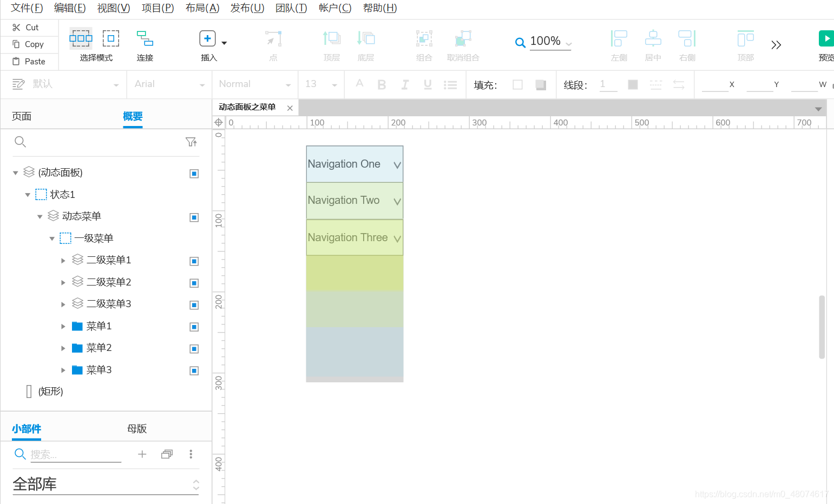Click the outline filter funnel icon
This screenshot has width=834, height=504.
click(191, 142)
